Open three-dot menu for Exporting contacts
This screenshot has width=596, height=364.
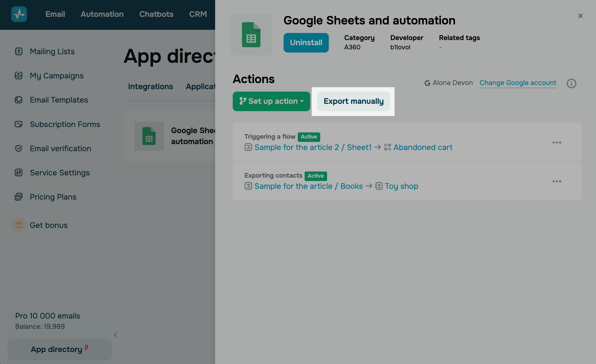pos(557,181)
